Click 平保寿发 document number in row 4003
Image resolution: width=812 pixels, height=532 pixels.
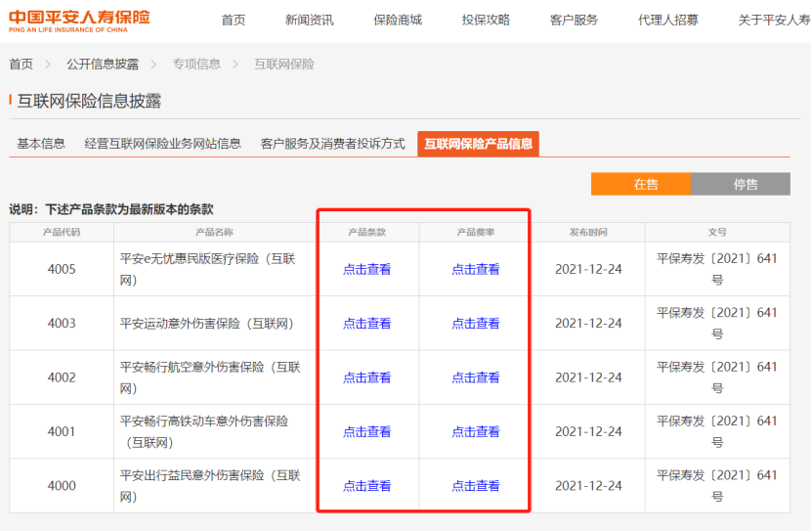click(x=717, y=324)
